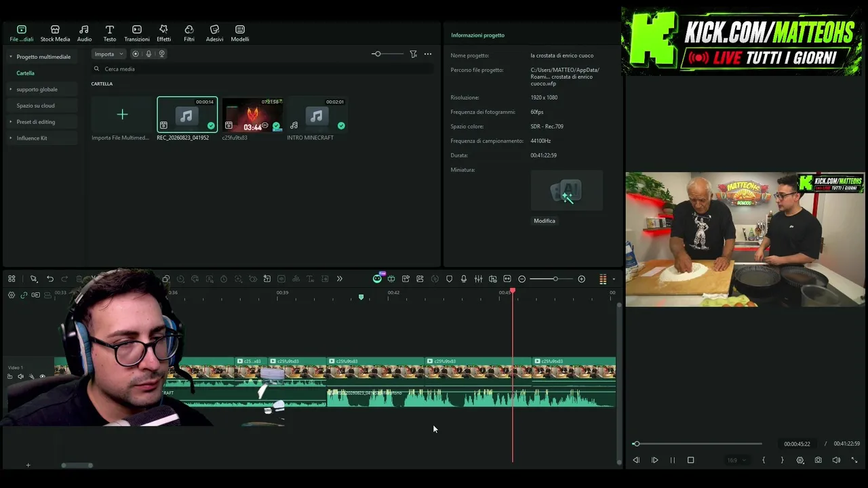Expand the supporto globale section
868x488 pixels.
click(10, 89)
